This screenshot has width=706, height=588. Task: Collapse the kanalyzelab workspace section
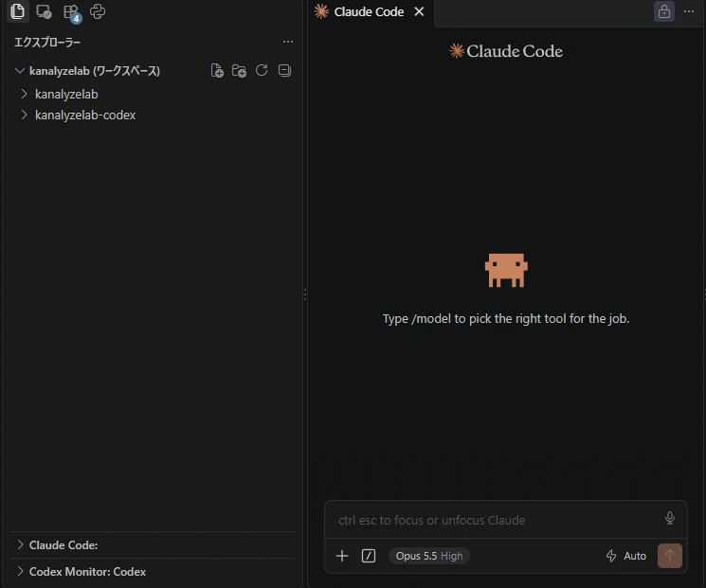[19, 71]
